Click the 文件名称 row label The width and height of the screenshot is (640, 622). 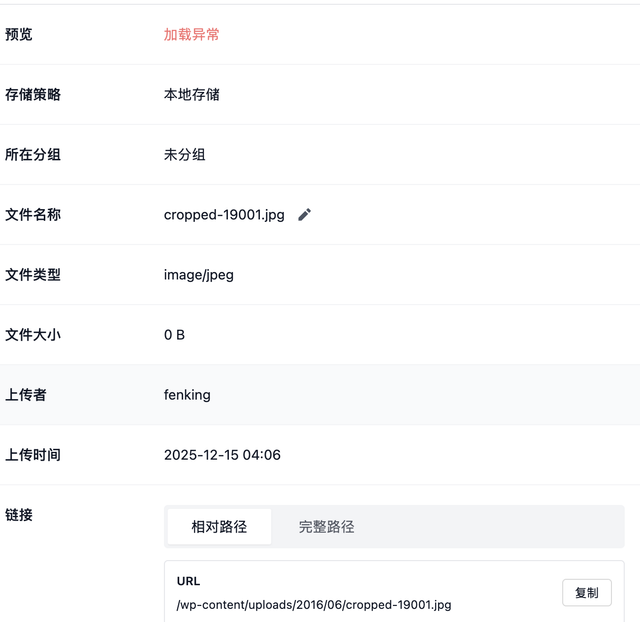[x=33, y=215]
